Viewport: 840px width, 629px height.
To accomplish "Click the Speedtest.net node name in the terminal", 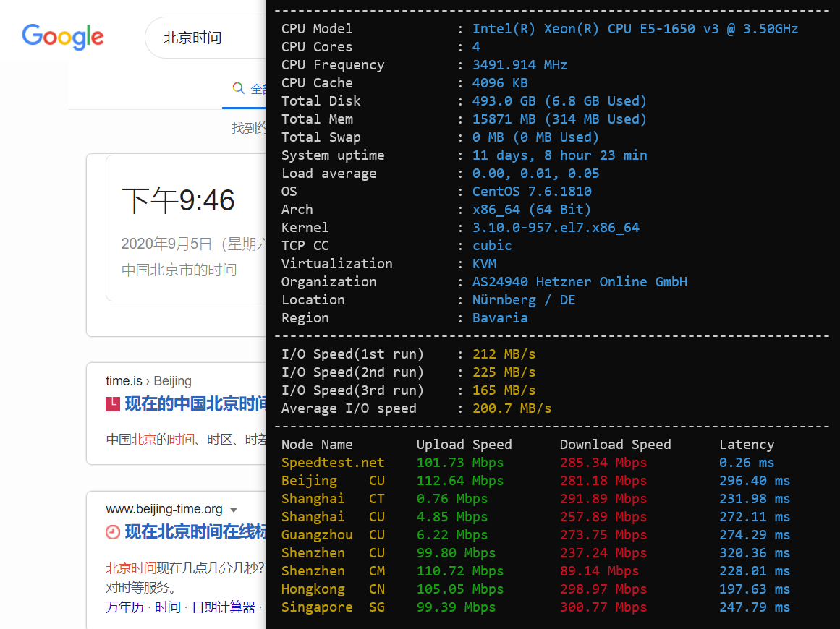I will (x=333, y=463).
